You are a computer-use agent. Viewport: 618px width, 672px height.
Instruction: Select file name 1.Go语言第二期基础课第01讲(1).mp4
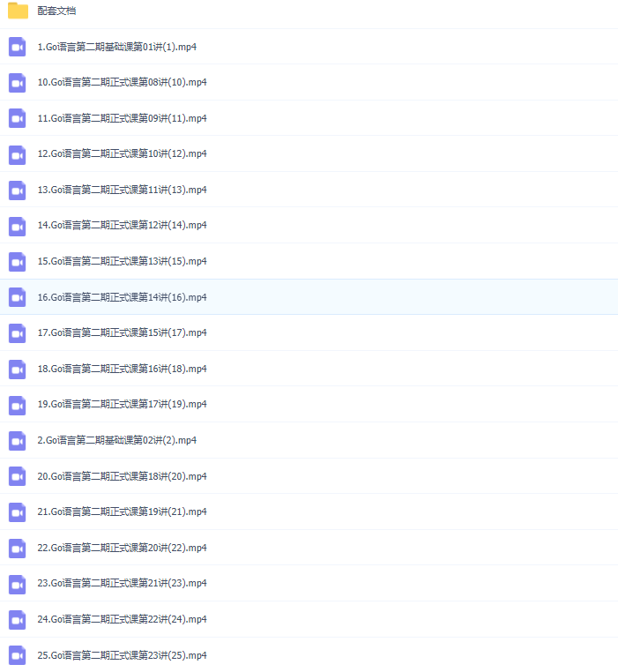[117, 47]
